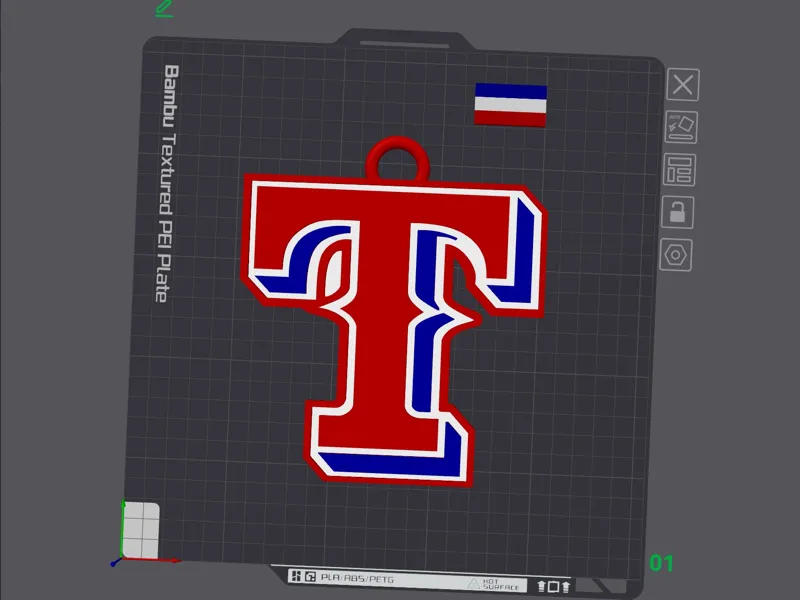Arrange objects using the plate layout icon
The width and height of the screenshot is (800, 600).
(680, 169)
